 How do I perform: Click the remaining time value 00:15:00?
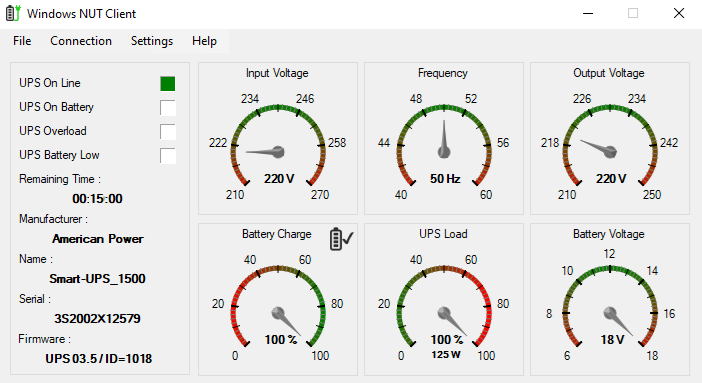click(98, 198)
